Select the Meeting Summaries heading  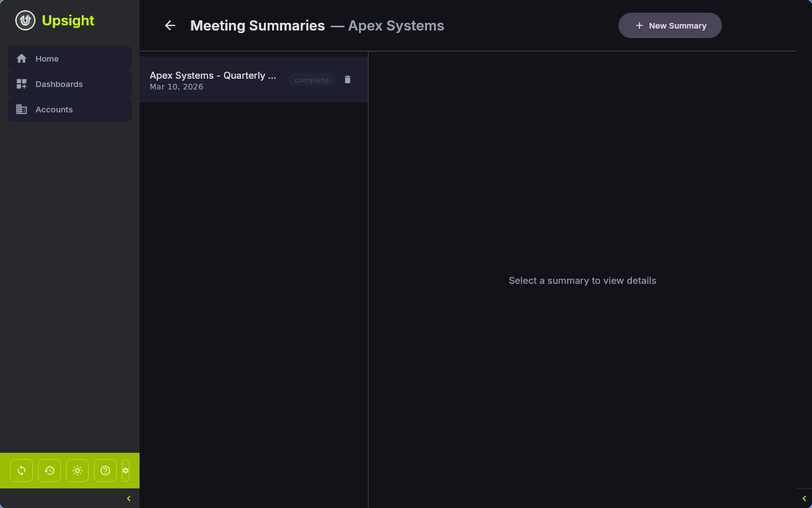(x=257, y=25)
